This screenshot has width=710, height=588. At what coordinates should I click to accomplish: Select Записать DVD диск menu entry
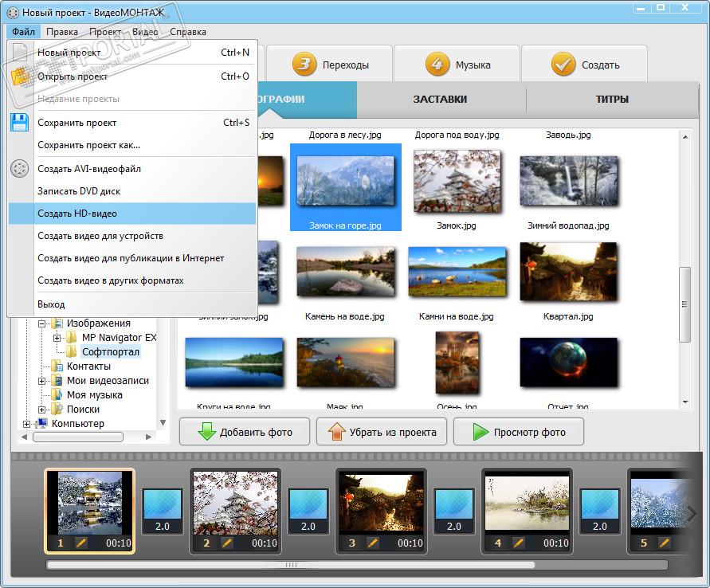coord(132,191)
